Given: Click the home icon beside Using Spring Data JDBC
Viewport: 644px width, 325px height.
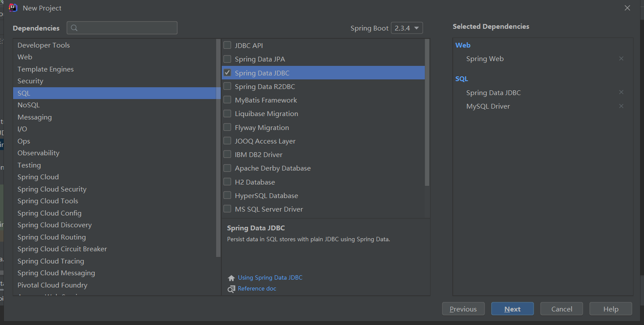Looking at the screenshot, I should click(231, 278).
